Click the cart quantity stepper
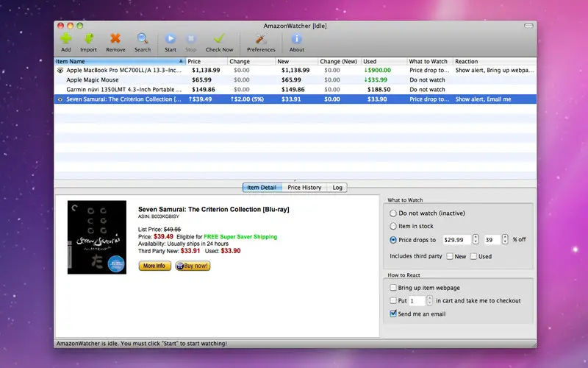Screen dimensions: 588x368 (430, 300)
